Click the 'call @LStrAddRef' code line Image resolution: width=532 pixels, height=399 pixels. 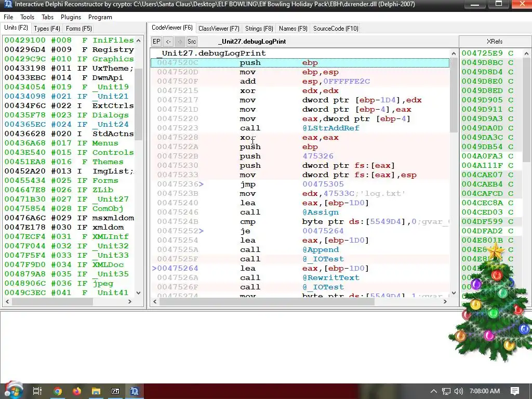click(x=300, y=128)
